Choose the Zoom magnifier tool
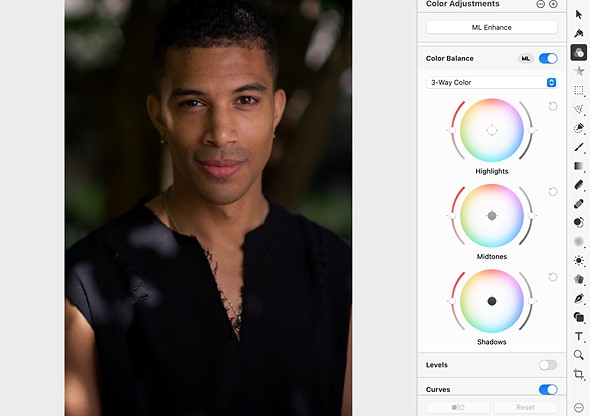This screenshot has height=416, width=590. pos(579,355)
